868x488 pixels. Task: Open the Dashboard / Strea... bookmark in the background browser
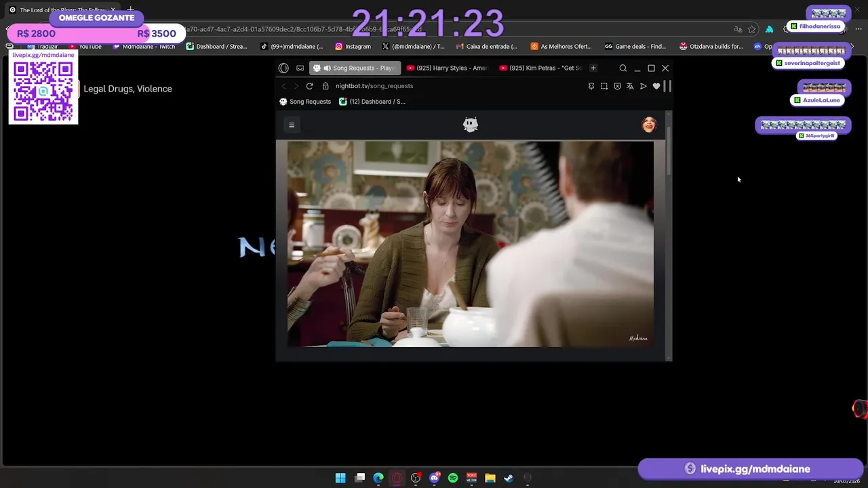pyautogui.click(x=216, y=47)
